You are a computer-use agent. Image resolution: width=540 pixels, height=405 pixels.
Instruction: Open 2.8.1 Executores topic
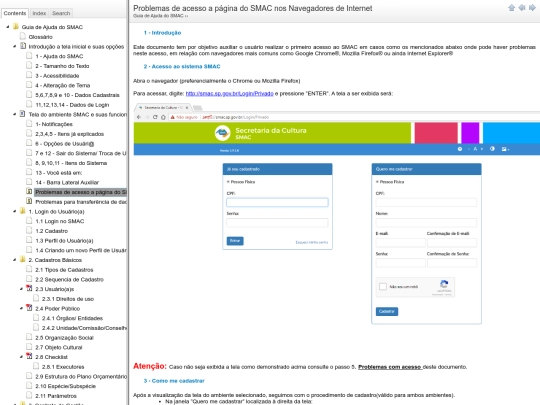pos(63,367)
